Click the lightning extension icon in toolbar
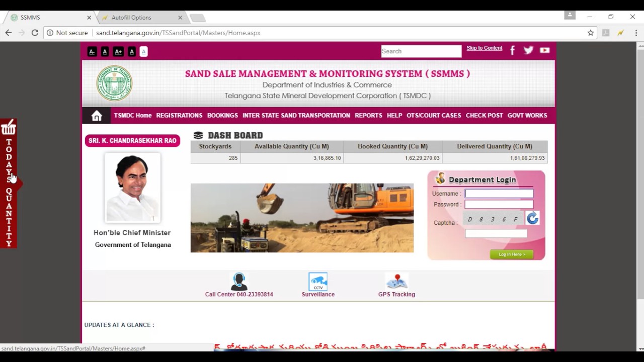Viewport: 644px width, 362px height. click(621, 33)
